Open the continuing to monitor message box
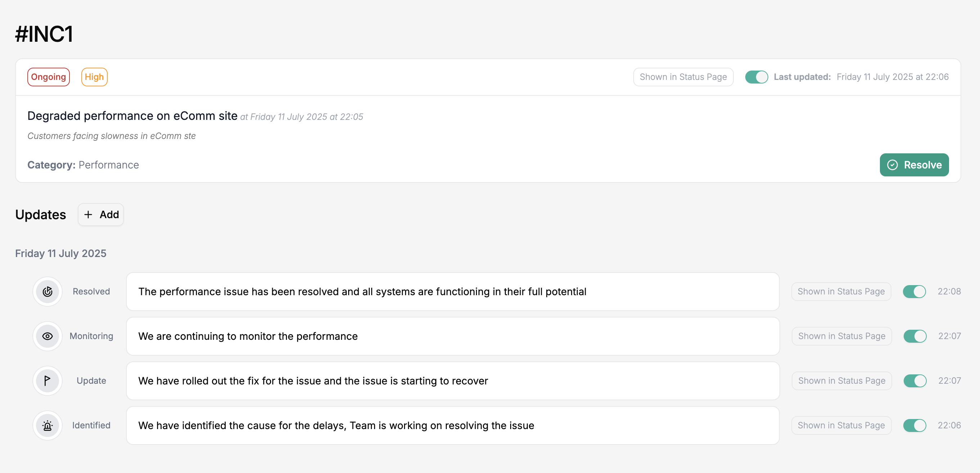 [x=453, y=336]
